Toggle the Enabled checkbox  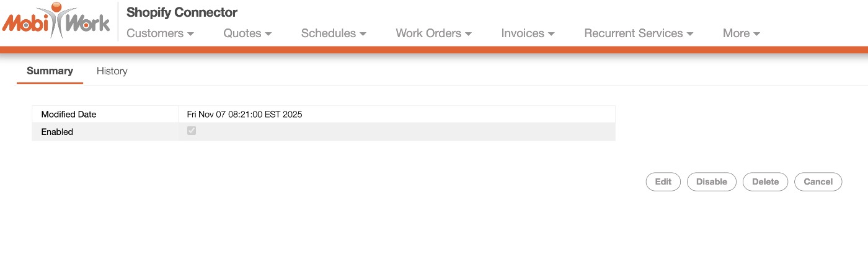pyautogui.click(x=192, y=131)
